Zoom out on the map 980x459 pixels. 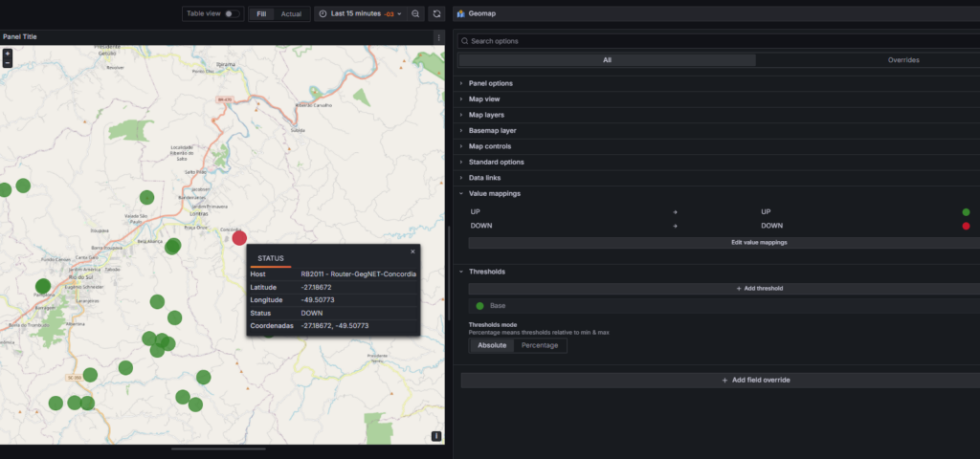[8, 63]
